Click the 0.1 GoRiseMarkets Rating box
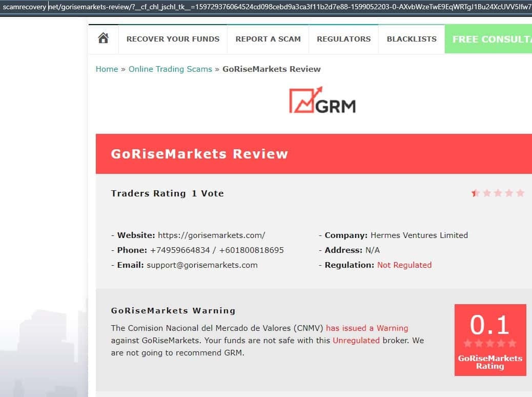This screenshot has height=397, width=532. click(490, 340)
